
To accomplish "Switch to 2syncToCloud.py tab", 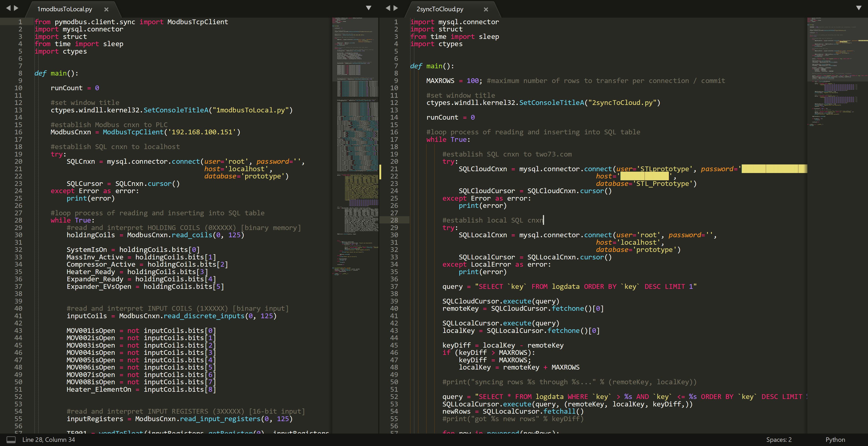I will [440, 9].
